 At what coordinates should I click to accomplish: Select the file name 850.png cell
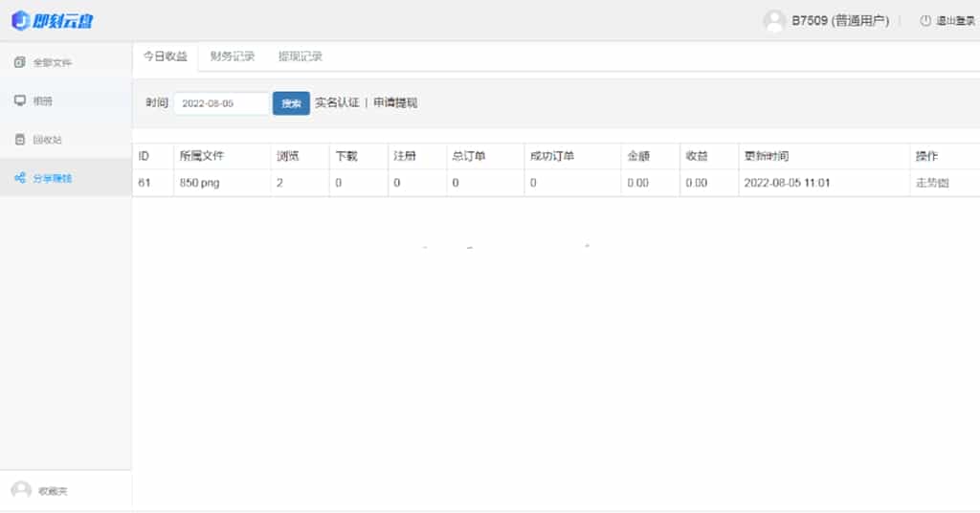pos(222,183)
